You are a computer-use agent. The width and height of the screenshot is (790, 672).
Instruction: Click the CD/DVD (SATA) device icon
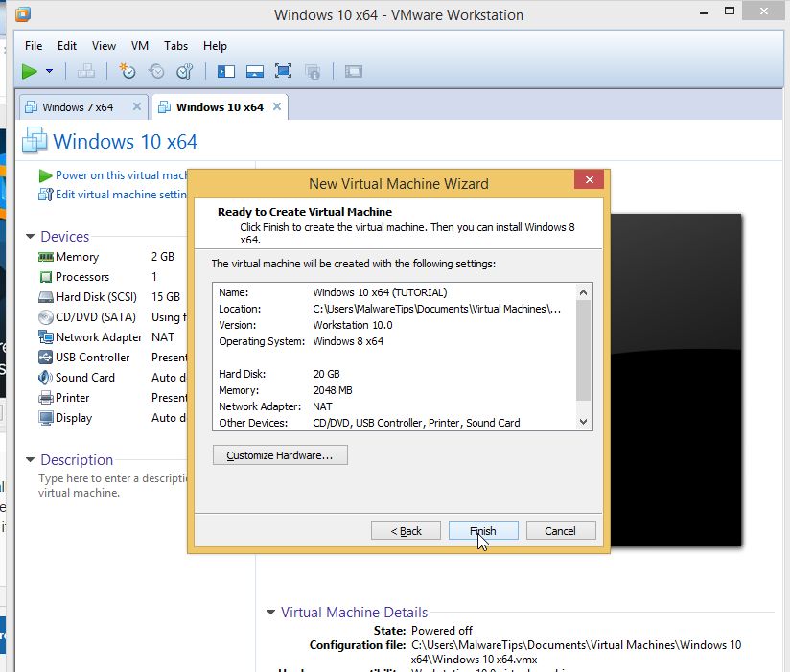[46, 317]
